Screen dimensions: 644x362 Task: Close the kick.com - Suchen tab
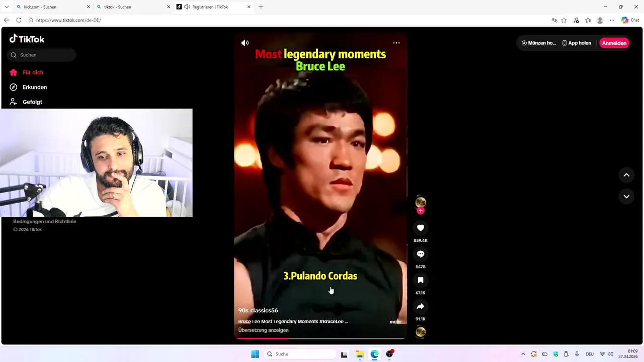tap(89, 7)
